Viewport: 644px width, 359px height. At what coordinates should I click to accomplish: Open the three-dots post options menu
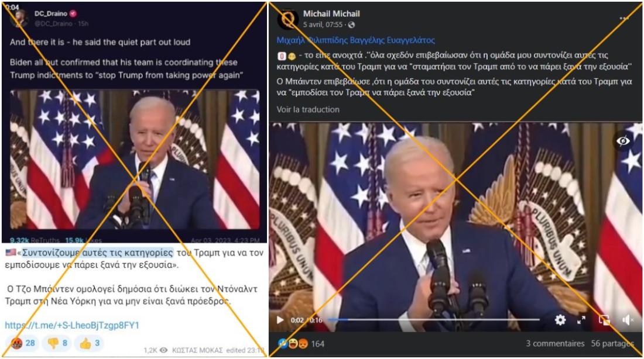pyautogui.click(x=624, y=19)
